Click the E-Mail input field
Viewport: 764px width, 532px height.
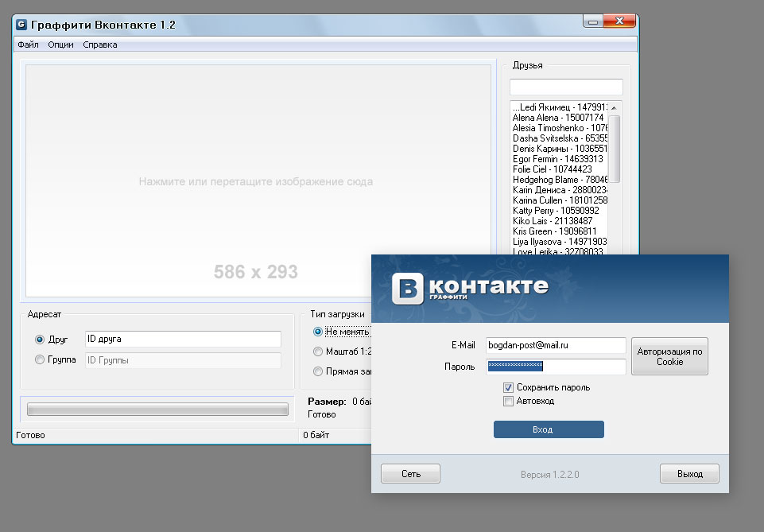556,346
